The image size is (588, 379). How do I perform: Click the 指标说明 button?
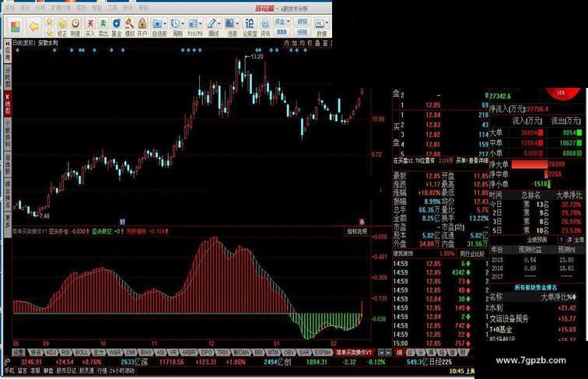click(357, 232)
